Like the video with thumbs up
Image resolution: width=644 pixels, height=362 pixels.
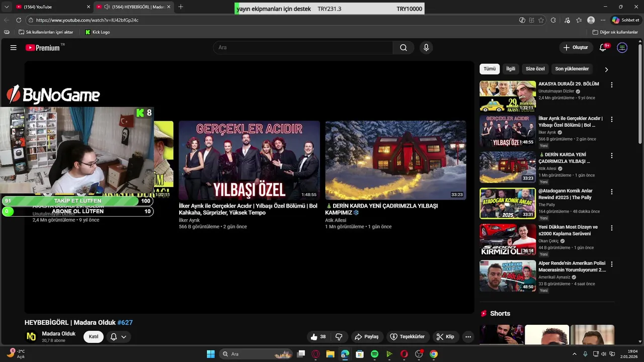318,337
